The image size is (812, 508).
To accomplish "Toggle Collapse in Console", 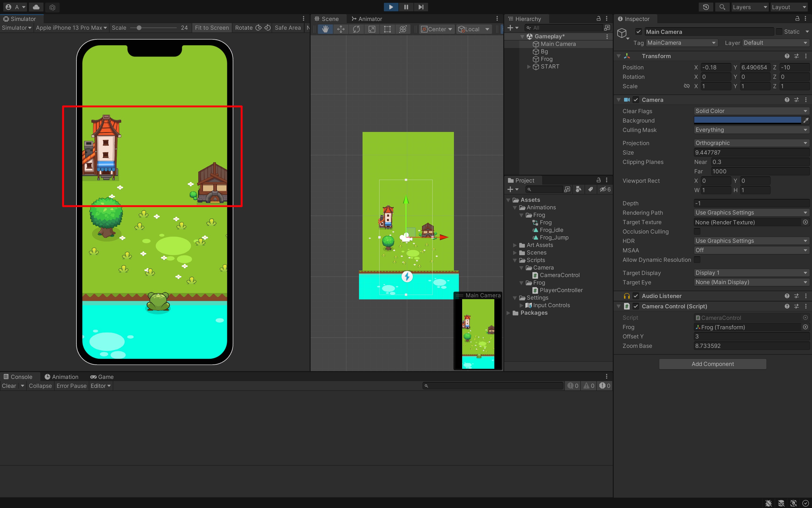I will click(x=40, y=386).
